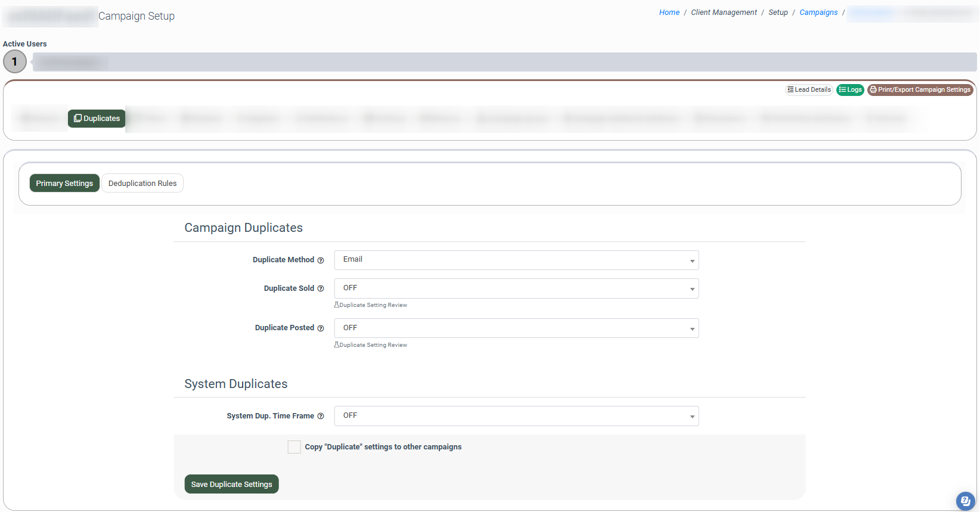The width and height of the screenshot is (980, 512).
Task: Click Duplicate Setting Review under Duplicate Sold
Action: point(372,305)
